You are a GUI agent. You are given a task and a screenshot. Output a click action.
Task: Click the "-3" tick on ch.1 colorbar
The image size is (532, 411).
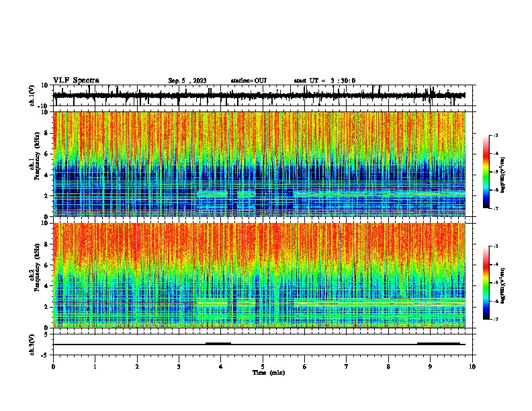pyautogui.click(x=496, y=135)
